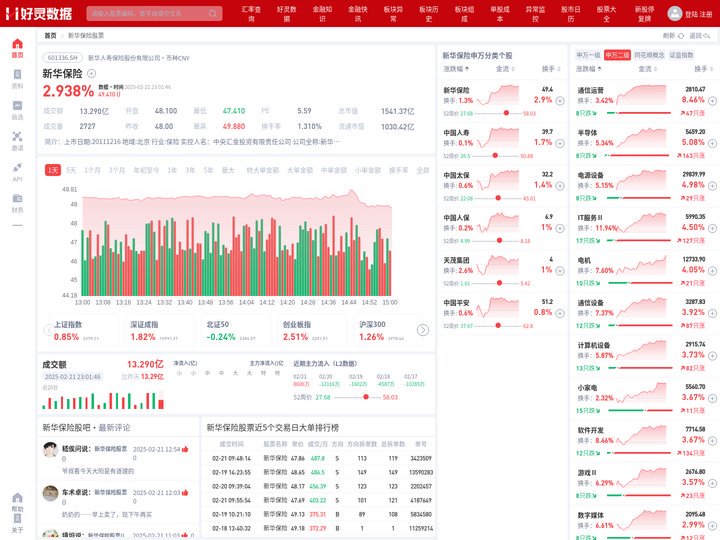
Task: Click plus icon on 通信设备 sector row
Action: 712,313
